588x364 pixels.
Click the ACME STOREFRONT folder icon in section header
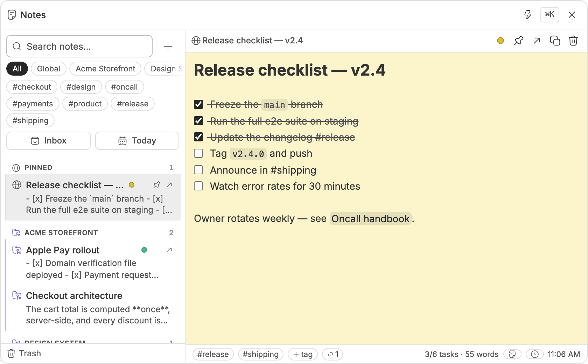[16, 233]
